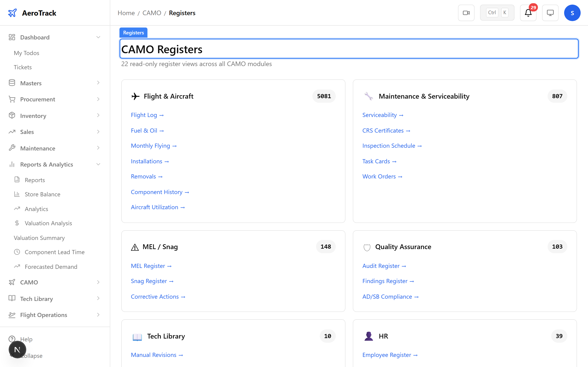Image resolution: width=588 pixels, height=367 pixels.
Task: Click the round N badge at bottom left
Action: [17, 350]
